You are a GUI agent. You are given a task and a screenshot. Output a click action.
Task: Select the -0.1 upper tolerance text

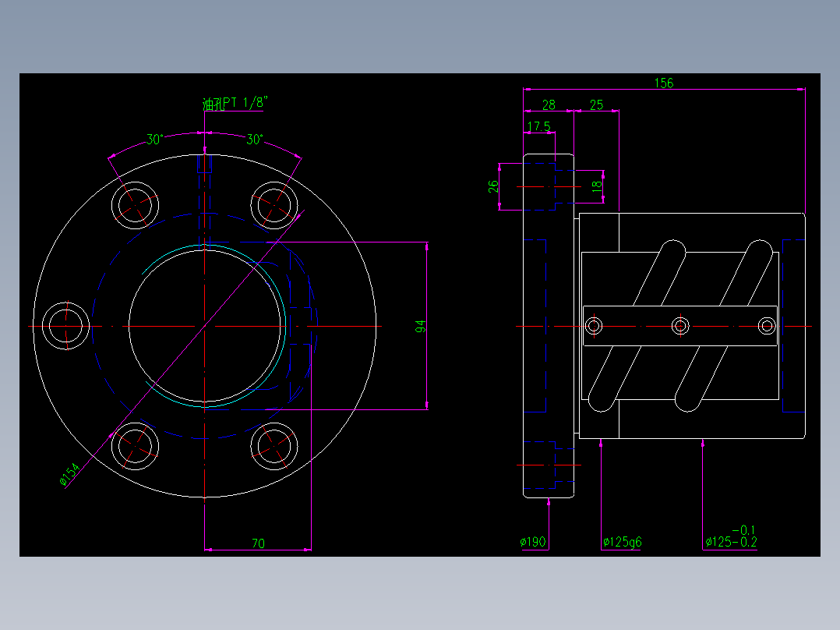(x=744, y=529)
